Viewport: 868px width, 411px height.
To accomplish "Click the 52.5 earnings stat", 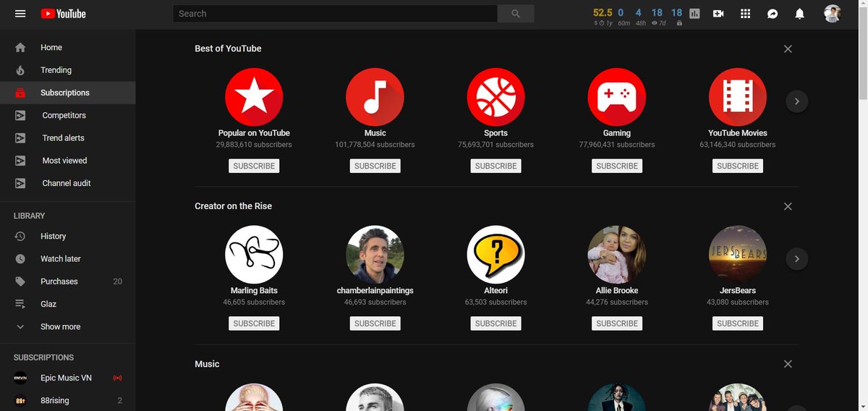I will point(603,17).
